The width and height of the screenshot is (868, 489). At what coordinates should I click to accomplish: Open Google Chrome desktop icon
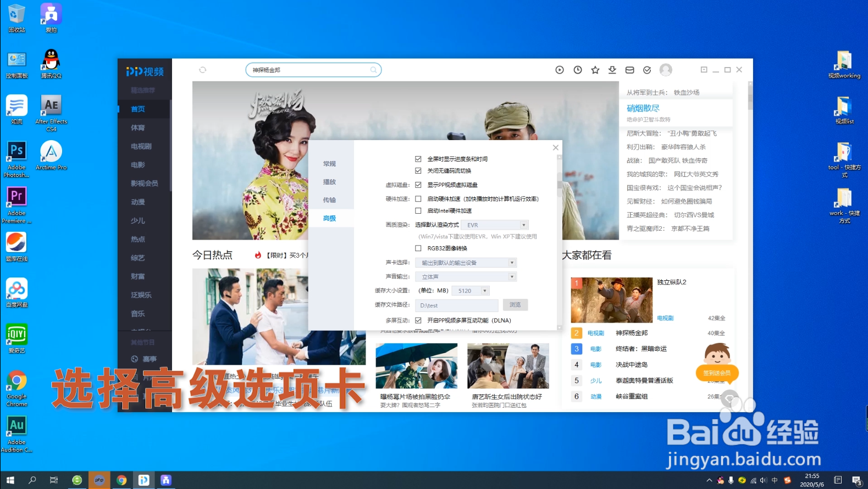[x=16, y=388]
